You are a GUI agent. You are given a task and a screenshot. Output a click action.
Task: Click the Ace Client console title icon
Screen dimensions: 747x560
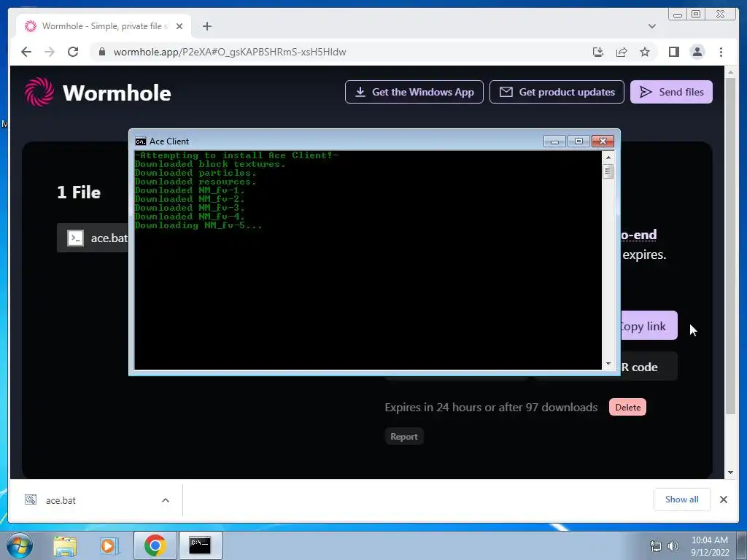tap(141, 141)
